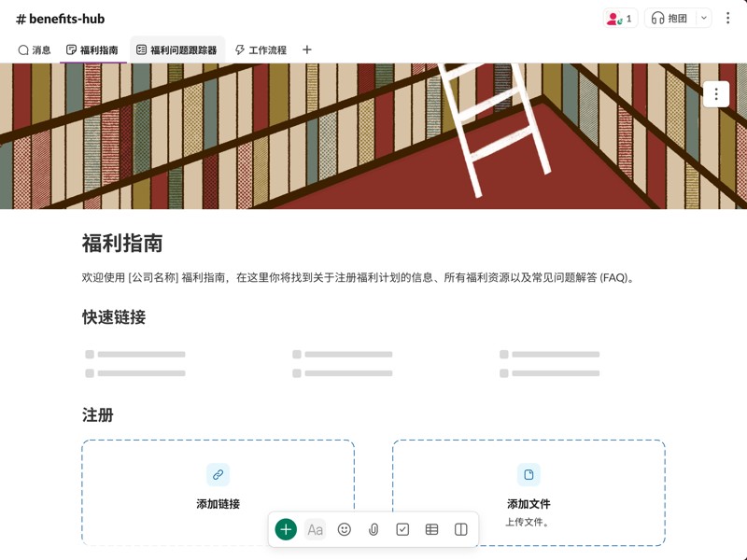
Task: Open the channel three-dot menu
Action: click(730, 18)
